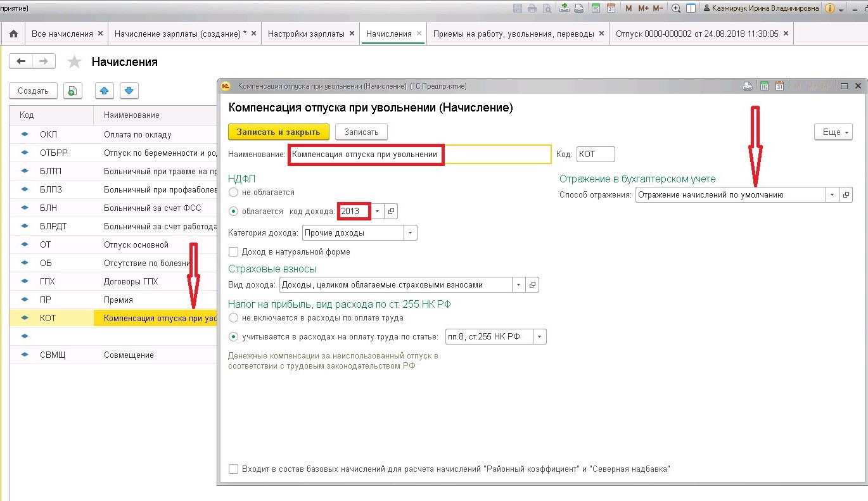
Task: Open the calendar icon in main top toolbar
Action: [x=611, y=8]
